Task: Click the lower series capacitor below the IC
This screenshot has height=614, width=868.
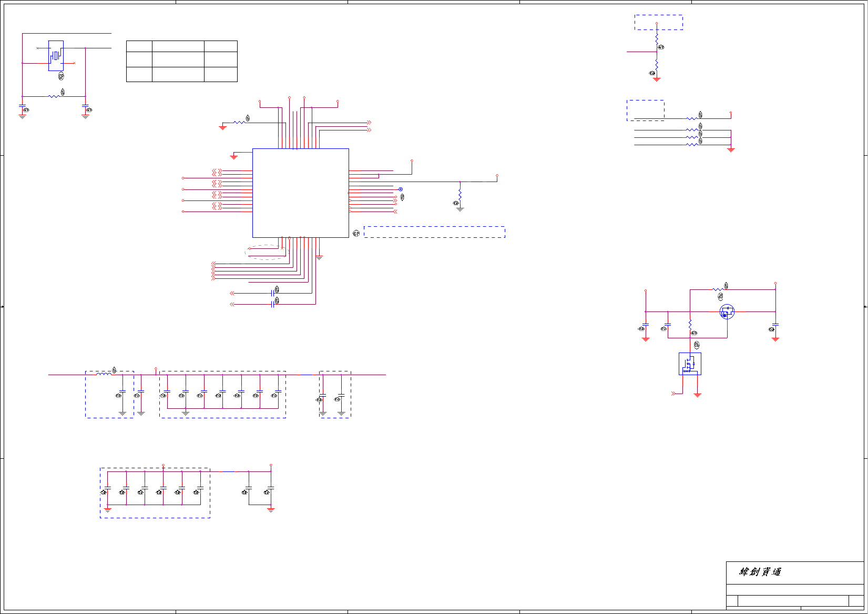Action: pyautogui.click(x=272, y=304)
